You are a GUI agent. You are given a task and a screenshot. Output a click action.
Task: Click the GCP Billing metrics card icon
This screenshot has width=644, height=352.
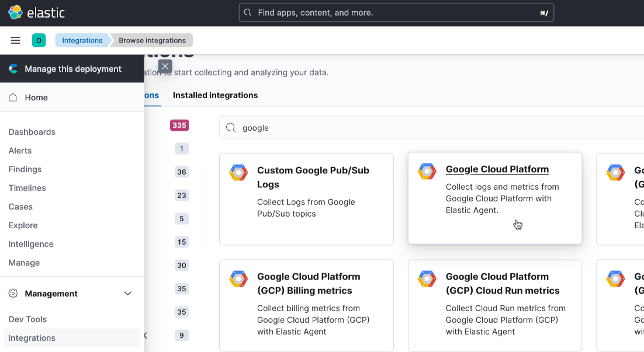click(x=238, y=278)
